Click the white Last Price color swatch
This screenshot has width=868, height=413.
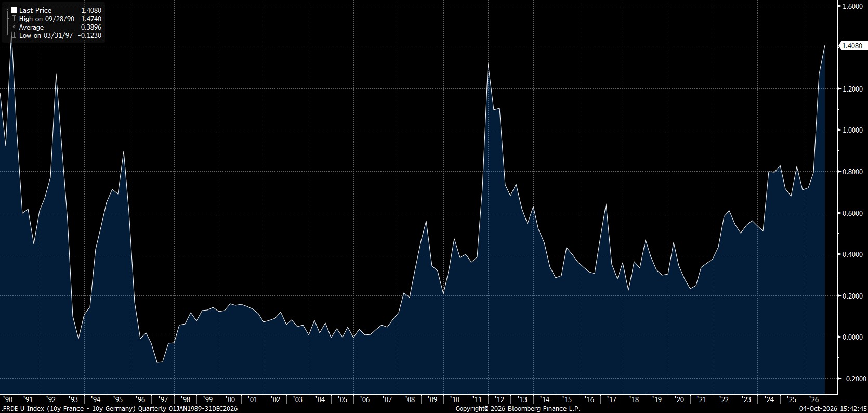click(x=14, y=10)
